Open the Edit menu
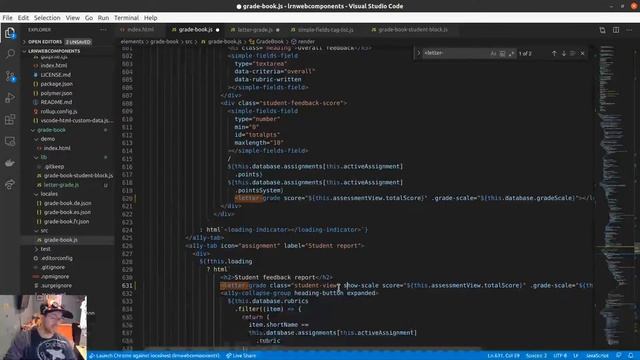640x360 pixels. (x=23, y=18)
